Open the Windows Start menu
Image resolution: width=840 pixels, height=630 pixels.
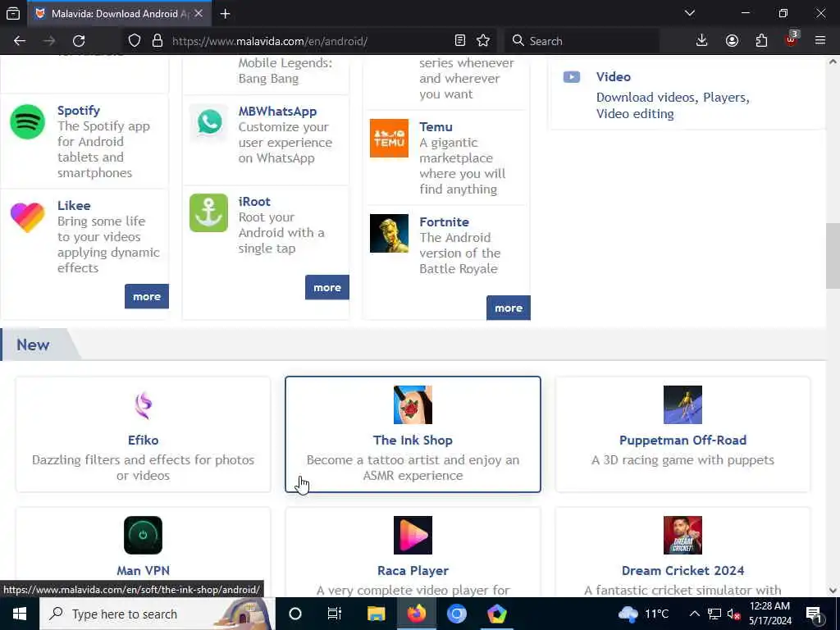[x=20, y=614]
